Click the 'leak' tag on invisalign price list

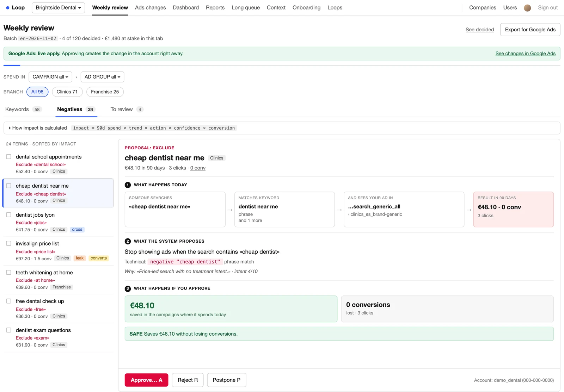80,258
